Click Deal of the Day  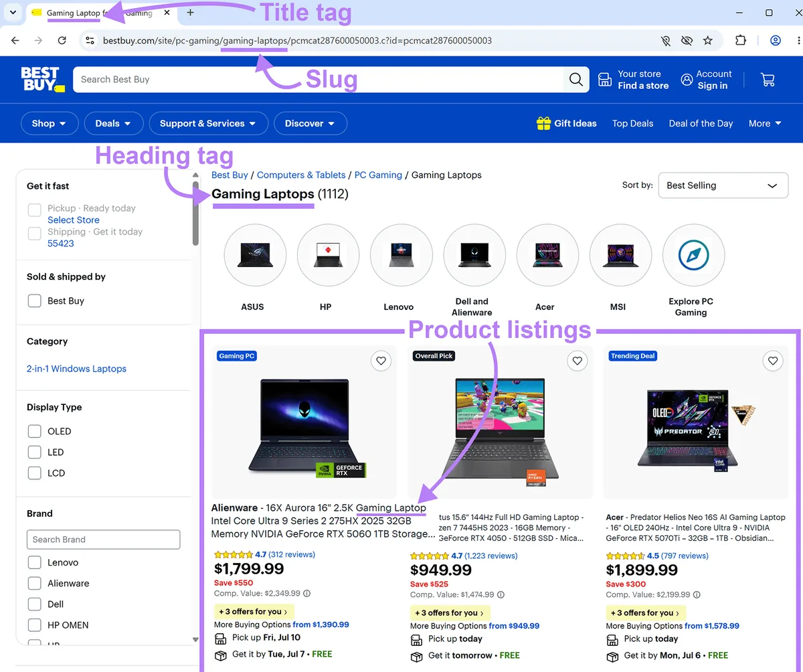pyautogui.click(x=701, y=123)
